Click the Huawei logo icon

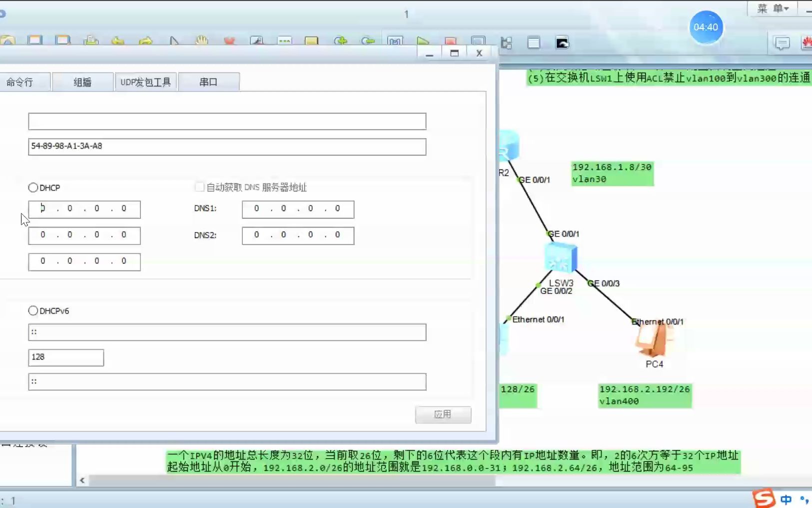[807, 43]
